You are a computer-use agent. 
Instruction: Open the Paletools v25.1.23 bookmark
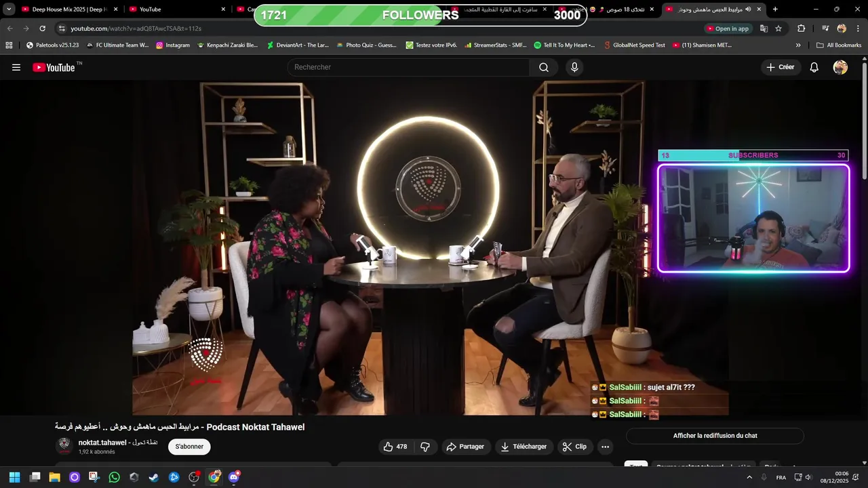tap(52, 45)
